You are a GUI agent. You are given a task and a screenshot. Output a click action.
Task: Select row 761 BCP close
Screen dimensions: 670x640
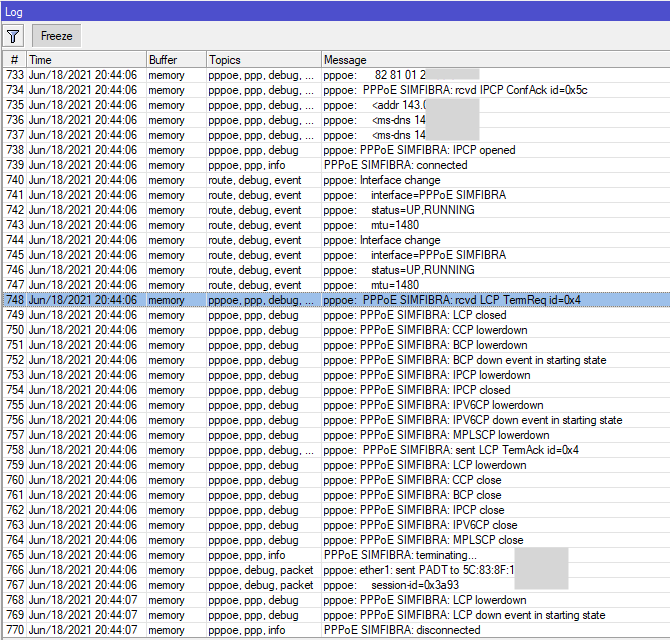pos(336,495)
